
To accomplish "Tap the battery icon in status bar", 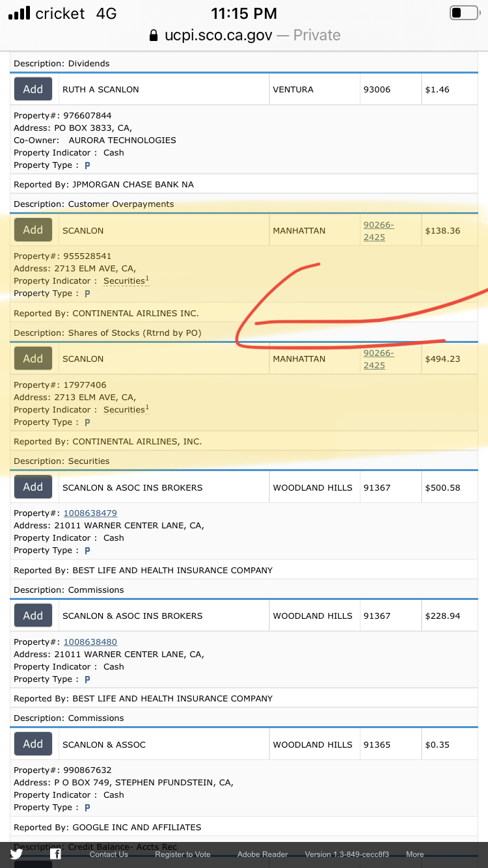I will click(464, 13).
